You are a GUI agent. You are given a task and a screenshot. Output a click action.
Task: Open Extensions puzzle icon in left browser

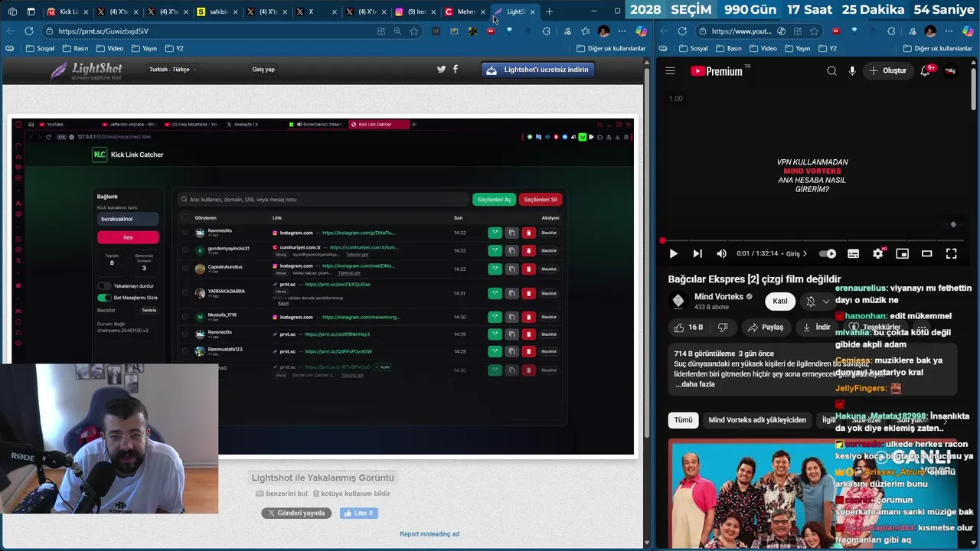(x=547, y=31)
